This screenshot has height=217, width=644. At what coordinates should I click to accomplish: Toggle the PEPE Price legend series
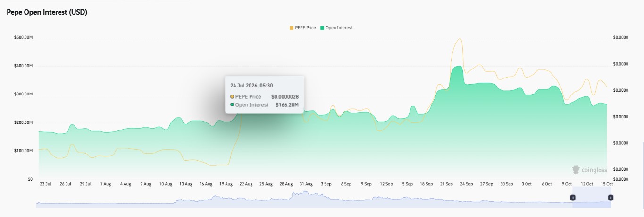pos(302,28)
